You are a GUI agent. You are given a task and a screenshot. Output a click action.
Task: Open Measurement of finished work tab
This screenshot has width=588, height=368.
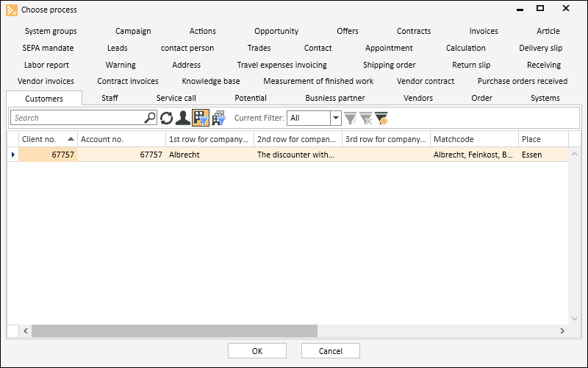tap(318, 81)
